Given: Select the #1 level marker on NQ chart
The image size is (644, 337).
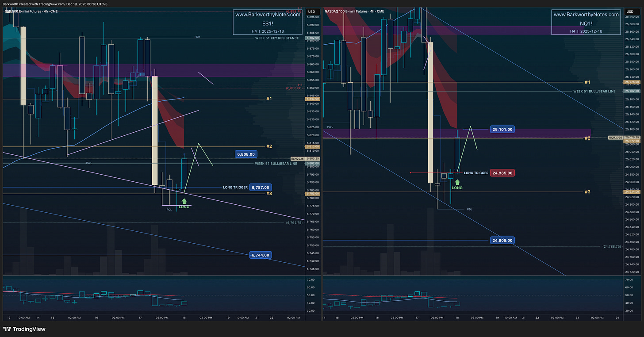Looking at the screenshot, I should coord(587,82).
